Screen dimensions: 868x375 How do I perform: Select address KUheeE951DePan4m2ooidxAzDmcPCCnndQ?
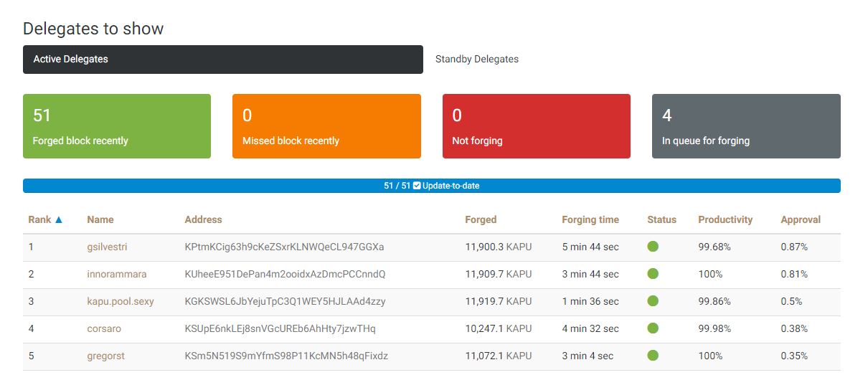tap(285, 274)
